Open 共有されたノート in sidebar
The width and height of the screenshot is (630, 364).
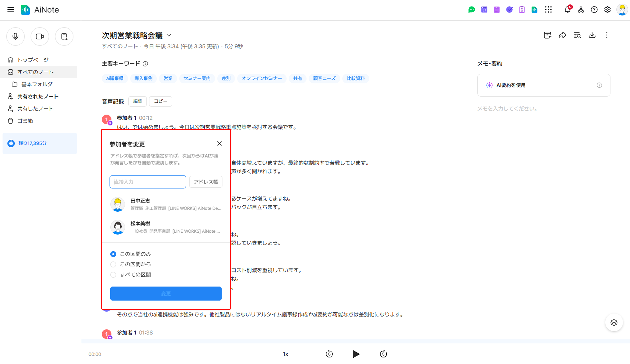coord(38,97)
